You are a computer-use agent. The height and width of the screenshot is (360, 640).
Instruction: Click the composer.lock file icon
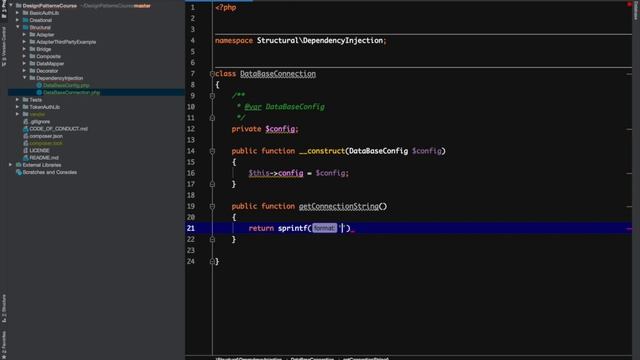(x=26, y=143)
